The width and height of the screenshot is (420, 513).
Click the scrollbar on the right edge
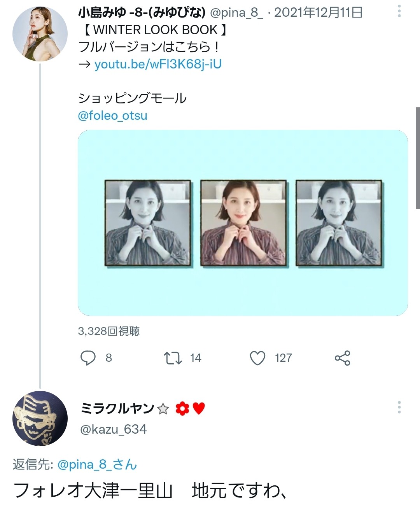(418, 158)
